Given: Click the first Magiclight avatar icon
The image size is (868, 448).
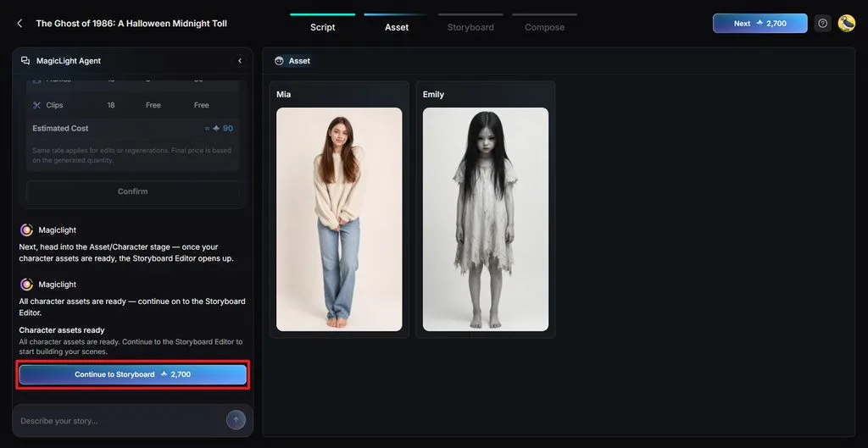Looking at the screenshot, I should [26, 230].
